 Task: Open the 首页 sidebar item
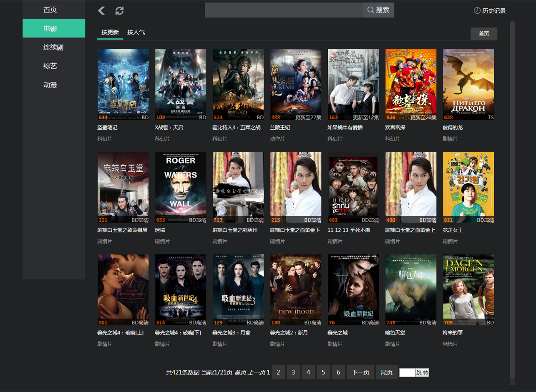click(54, 10)
